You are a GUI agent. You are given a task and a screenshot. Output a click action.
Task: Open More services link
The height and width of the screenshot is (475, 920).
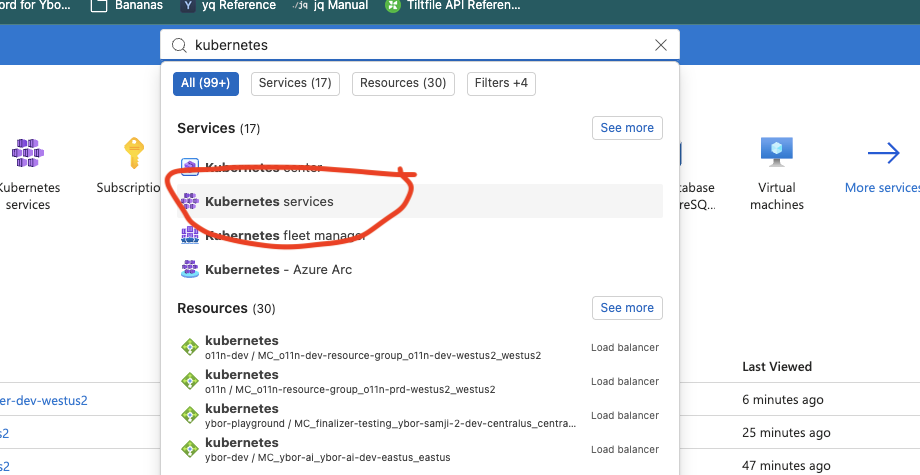click(882, 188)
